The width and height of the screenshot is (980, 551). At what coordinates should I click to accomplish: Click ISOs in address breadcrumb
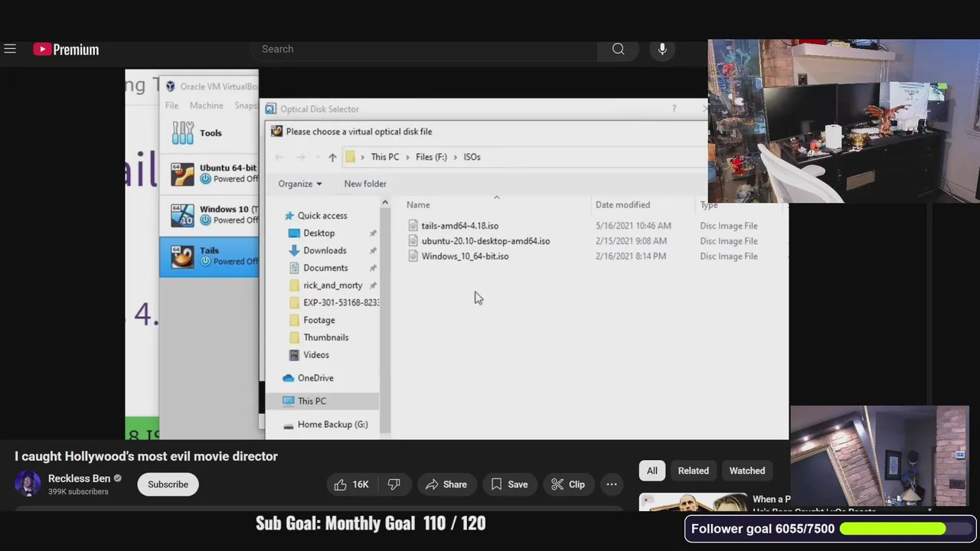(472, 157)
